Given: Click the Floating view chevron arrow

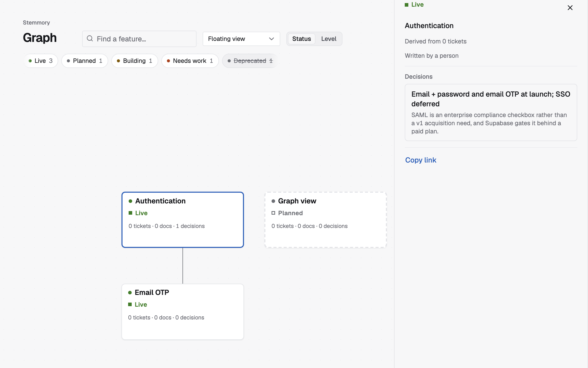Looking at the screenshot, I should click(x=271, y=39).
